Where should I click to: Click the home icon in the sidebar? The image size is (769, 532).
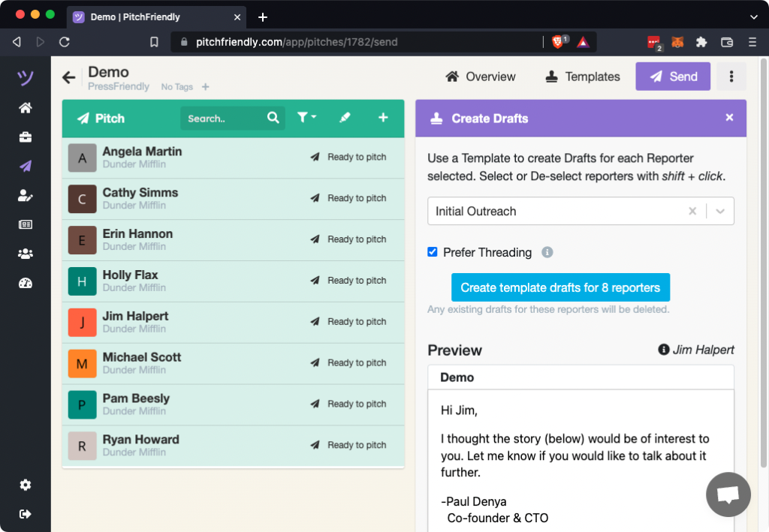[x=26, y=108]
